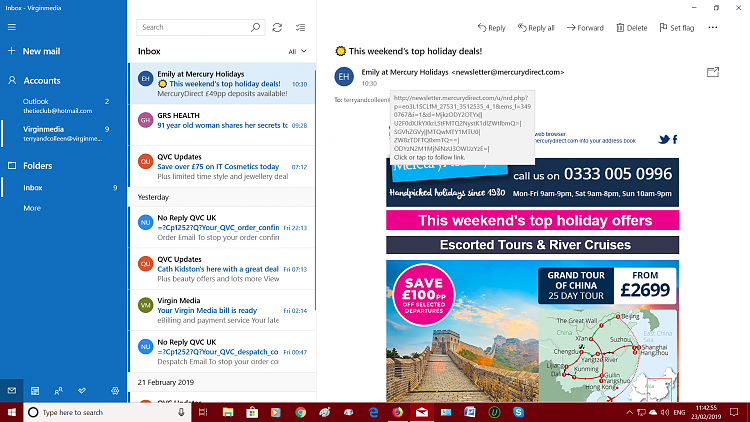Open QVC despatch confirmation email Fri 00:47
Image resolution: width=750 pixels, height=422 pixels.
point(222,352)
